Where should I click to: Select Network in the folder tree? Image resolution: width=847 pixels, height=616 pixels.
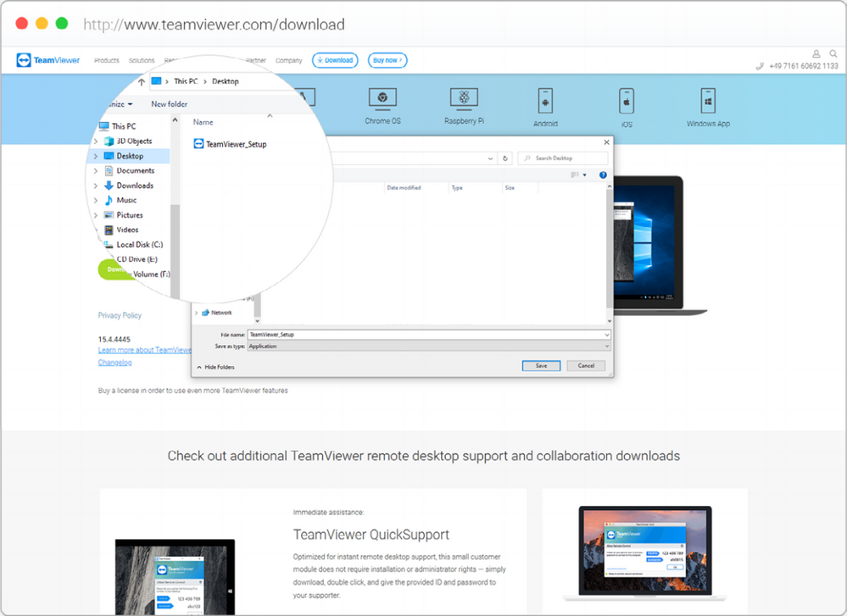(x=216, y=313)
